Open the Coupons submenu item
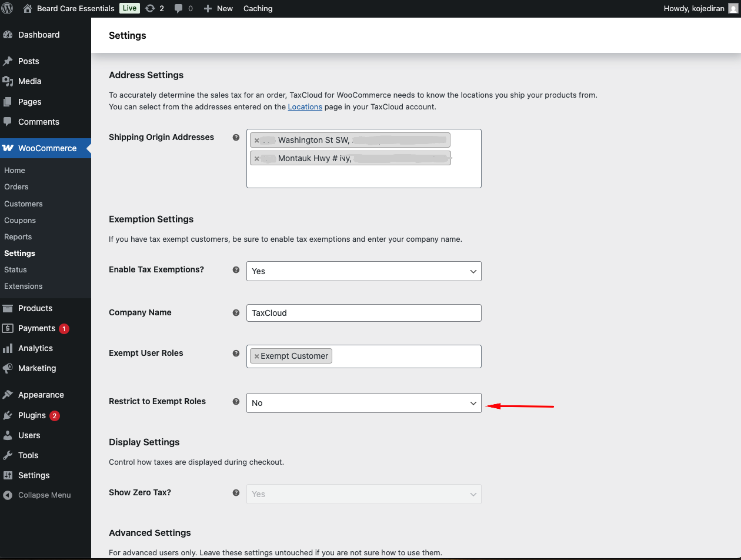This screenshot has height=560, width=741. point(20,220)
